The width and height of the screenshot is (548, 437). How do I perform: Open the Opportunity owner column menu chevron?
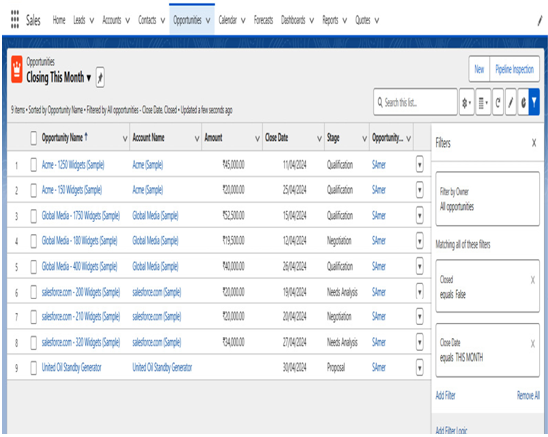(409, 139)
